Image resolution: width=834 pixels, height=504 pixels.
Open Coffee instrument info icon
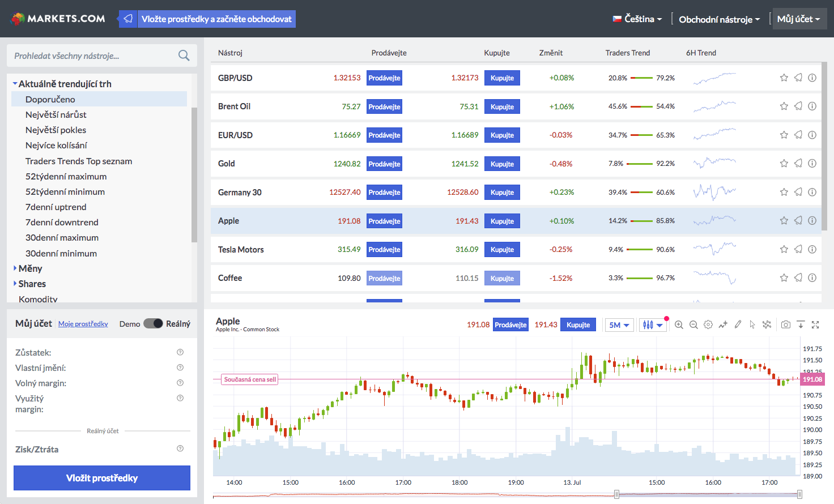(x=812, y=277)
